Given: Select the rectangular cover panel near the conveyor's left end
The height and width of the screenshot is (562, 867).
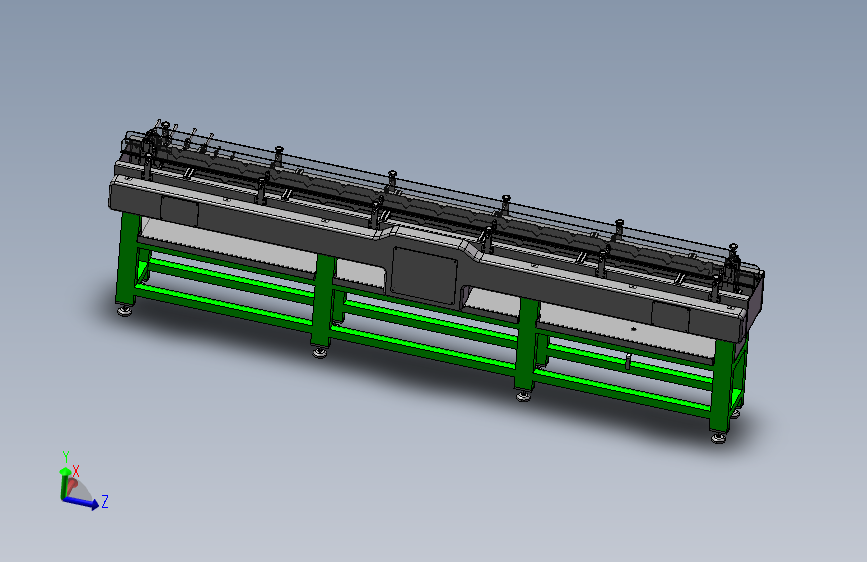Looking at the screenshot, I should pos(179,211).
